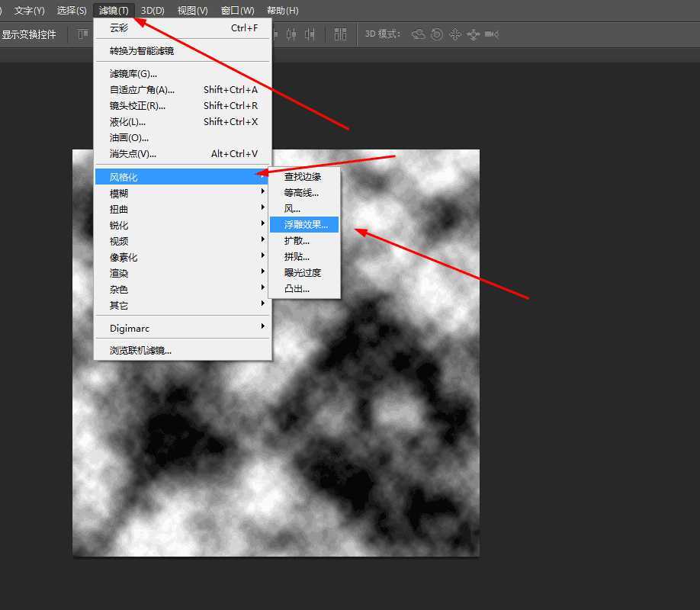
Task: Open the 视图(V) menu
Action: (x=192, y=11)
